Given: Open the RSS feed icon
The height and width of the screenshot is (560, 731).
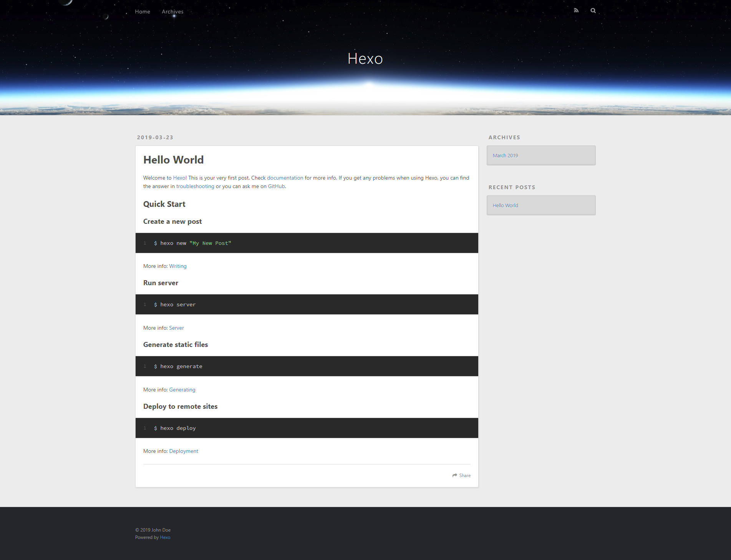Looking at the screenshot, I should 576,11.
